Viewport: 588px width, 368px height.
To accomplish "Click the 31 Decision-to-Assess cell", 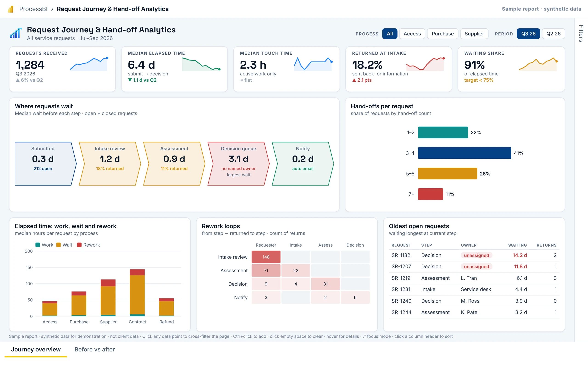I will coord(325,284).
